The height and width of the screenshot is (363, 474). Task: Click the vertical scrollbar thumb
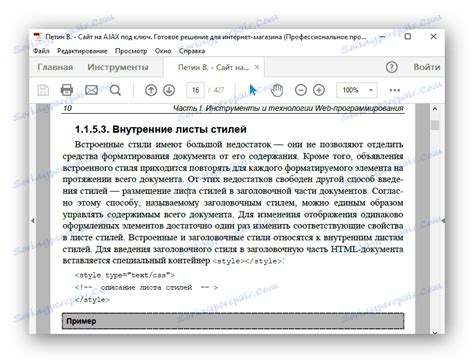pos(435,125)
